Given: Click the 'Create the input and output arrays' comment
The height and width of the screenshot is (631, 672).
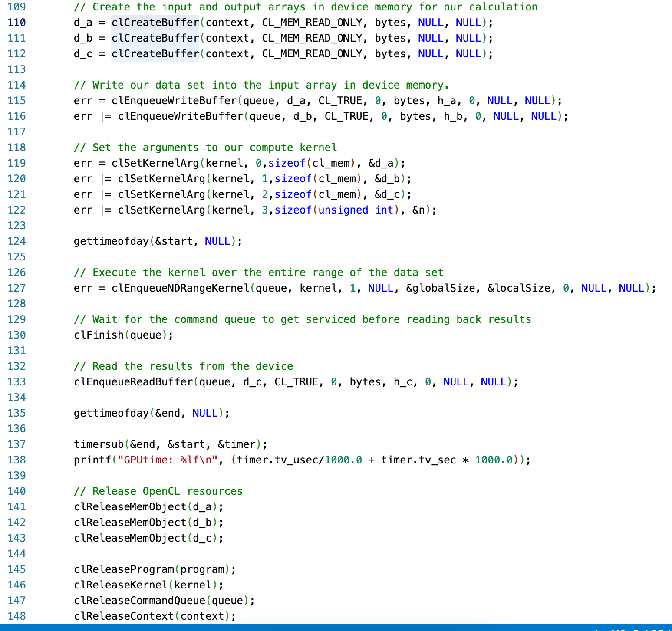Looking at the screenshot, I should tap(306, 7).
